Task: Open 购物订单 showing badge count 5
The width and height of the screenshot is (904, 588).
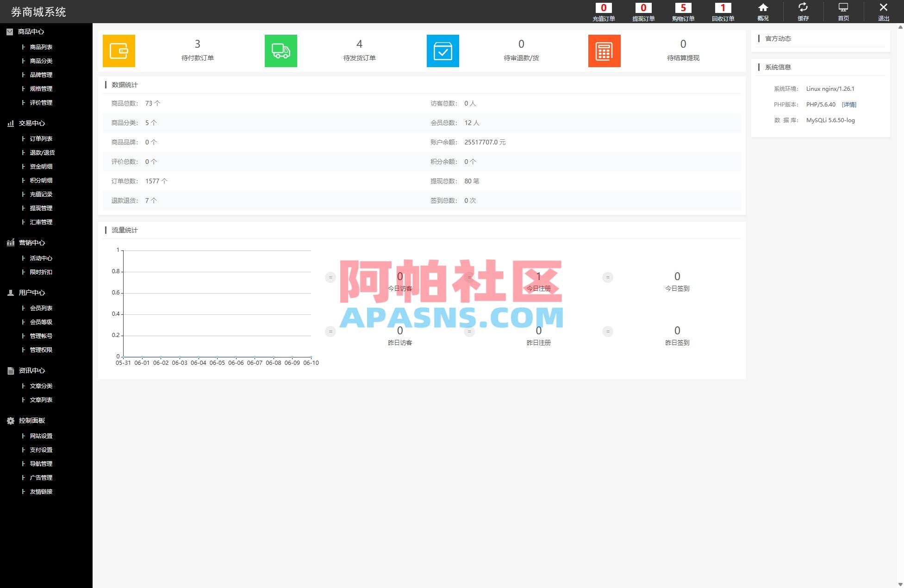Action: tap(683, 12)
